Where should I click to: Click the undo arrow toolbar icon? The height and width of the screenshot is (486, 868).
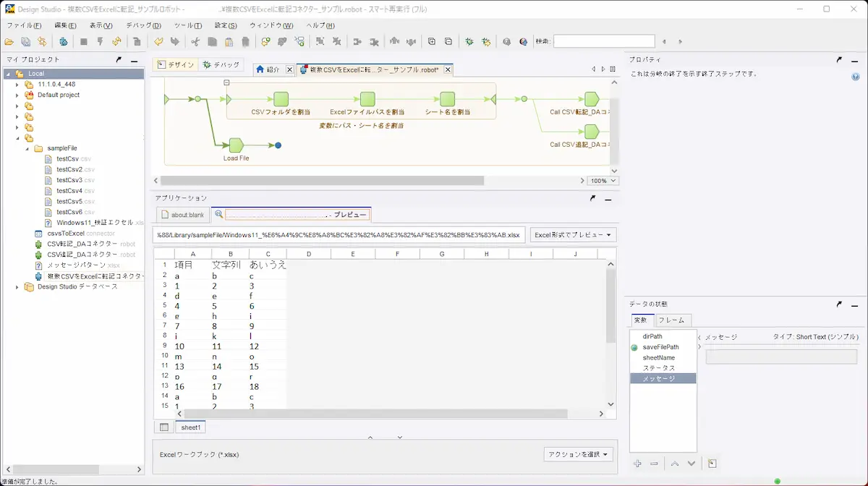coord(158,41)
